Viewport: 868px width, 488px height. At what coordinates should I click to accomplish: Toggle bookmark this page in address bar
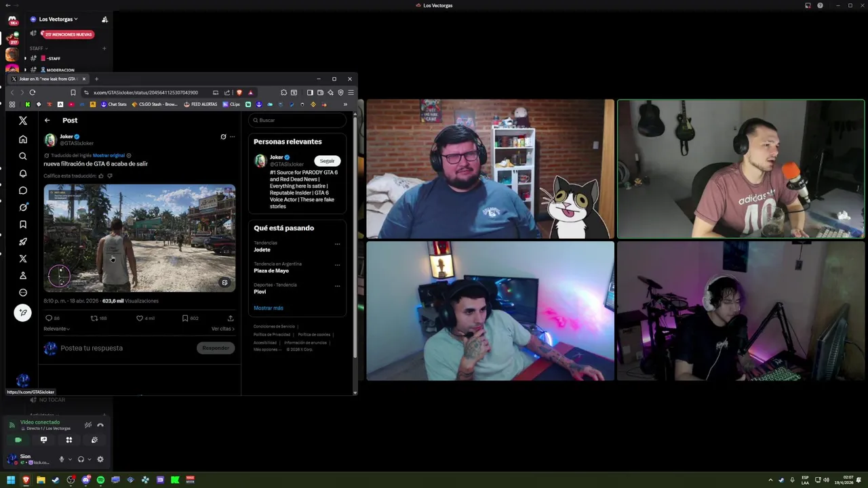tap(73, 92)
